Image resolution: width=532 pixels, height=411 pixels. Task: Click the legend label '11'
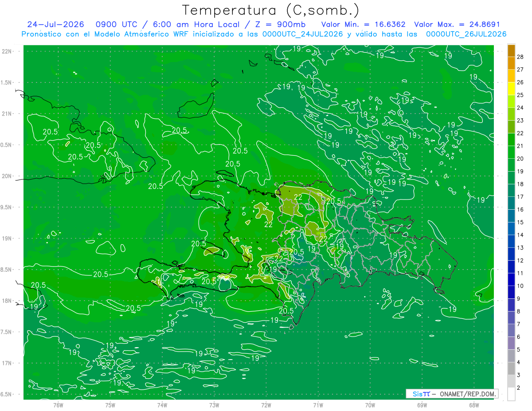(520, 273)
